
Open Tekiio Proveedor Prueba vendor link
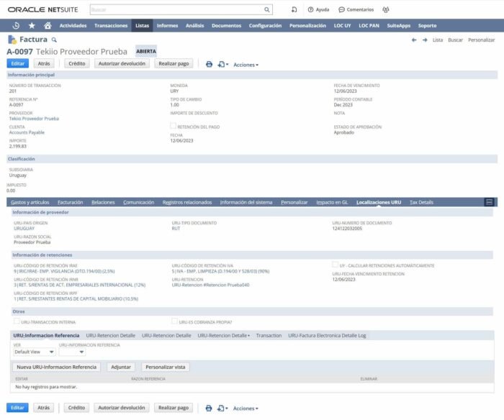(34, 119)
